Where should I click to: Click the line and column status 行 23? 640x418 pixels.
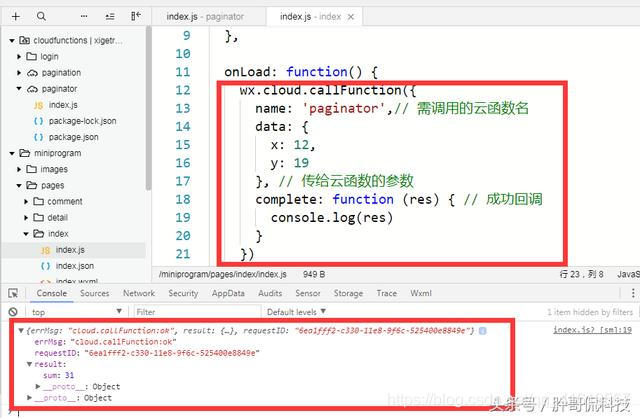click(581, 274)
